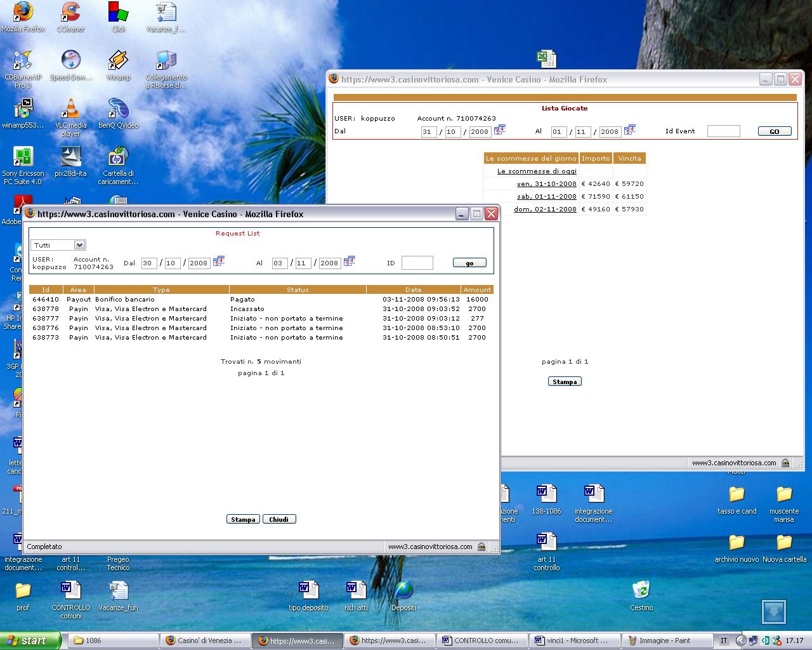Open calendar picker next to Dal date in Request List
This screenshot has height=650, width=812.
click(219, 261)
